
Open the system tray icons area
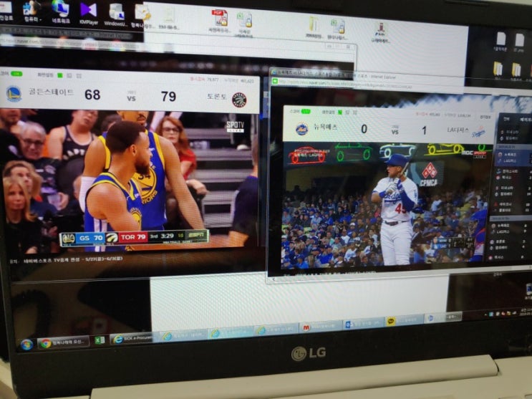500,314
